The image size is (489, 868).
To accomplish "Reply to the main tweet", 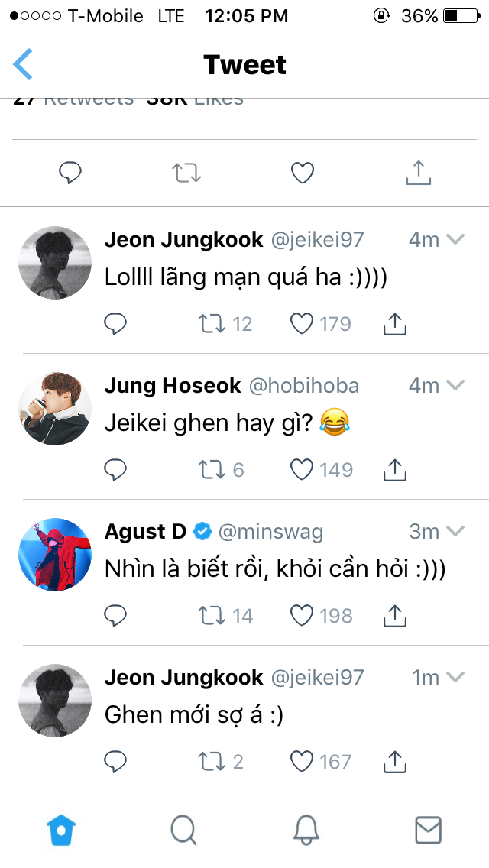I will 70,173.
